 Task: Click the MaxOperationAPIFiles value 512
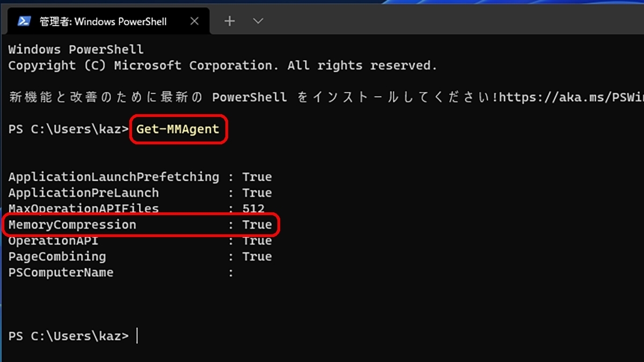[x=253, y=209]
